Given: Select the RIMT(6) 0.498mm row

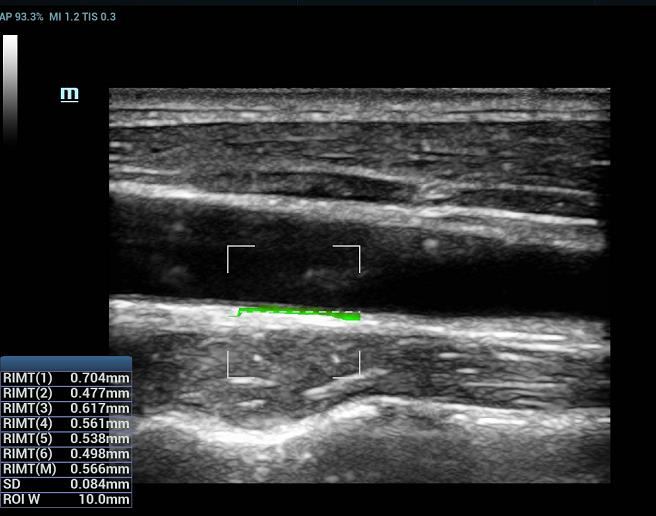Looking at the screenshot, I should click(66, 453).
